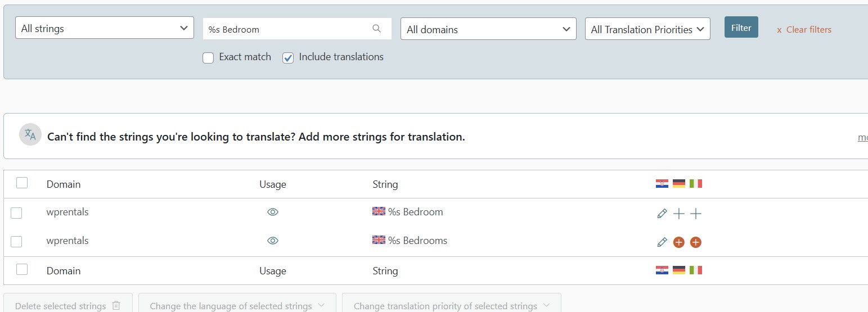Tick the select-all checkbox in the table header
The width and height of the screenshot is (868, 312).
click(x=22, y=183)
